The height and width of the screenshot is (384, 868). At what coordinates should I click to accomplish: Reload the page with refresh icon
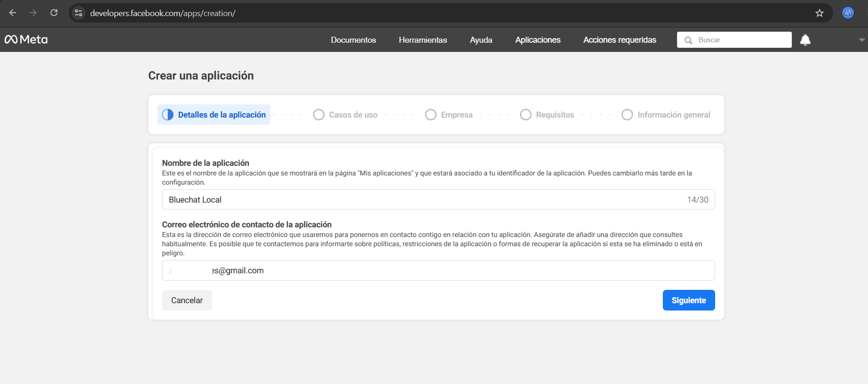point(54,13)
